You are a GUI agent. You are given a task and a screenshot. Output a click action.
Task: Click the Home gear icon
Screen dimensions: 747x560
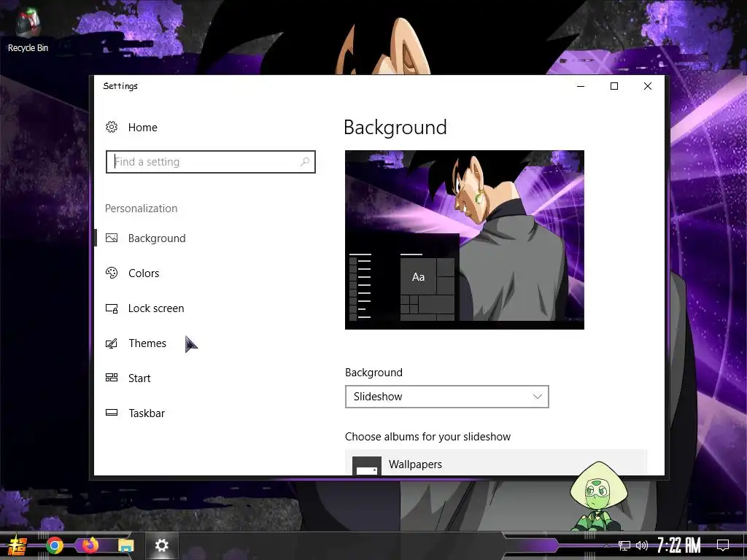112,127
